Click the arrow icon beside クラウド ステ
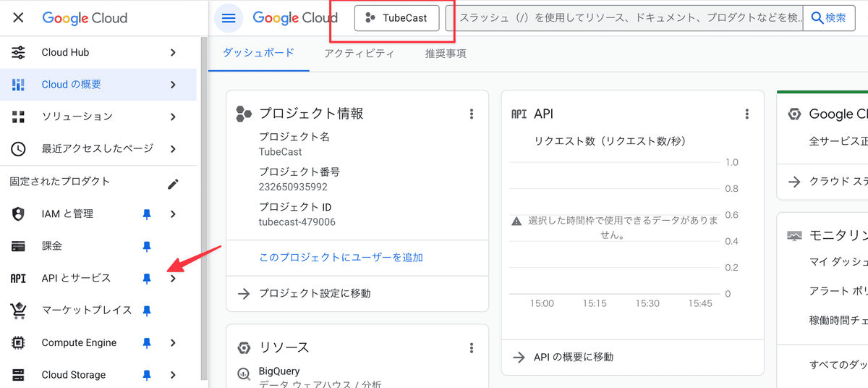 pos(793,182)
